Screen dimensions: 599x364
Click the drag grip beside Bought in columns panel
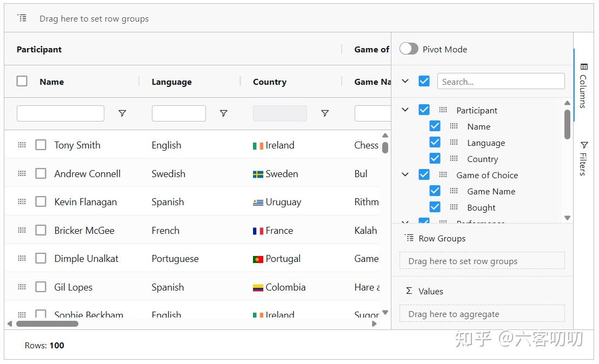click(x=454, y=207)
